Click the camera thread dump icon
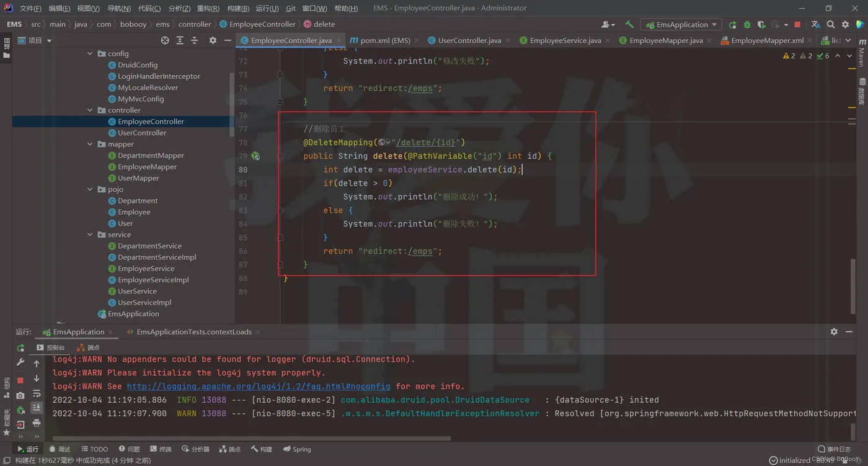Viewport: 868px width, 466px height. 20,395
